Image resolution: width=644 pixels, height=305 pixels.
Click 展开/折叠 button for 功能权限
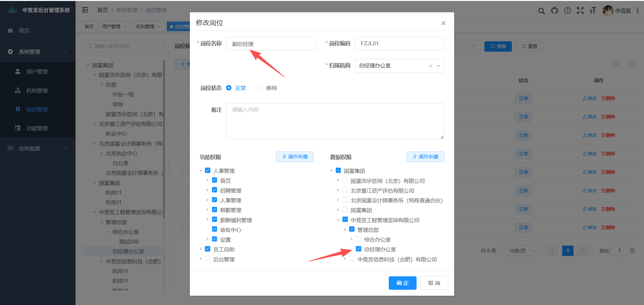pos(295,157)
